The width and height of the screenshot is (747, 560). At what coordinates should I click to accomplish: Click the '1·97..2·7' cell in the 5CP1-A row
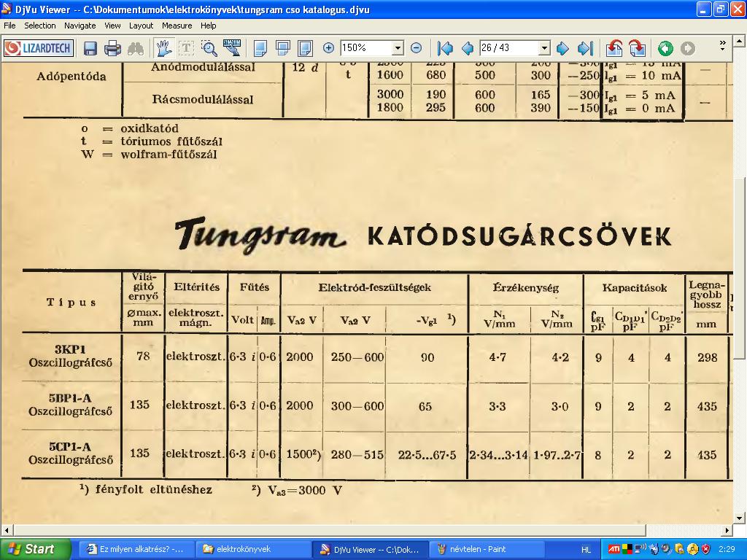click(557, 455)
